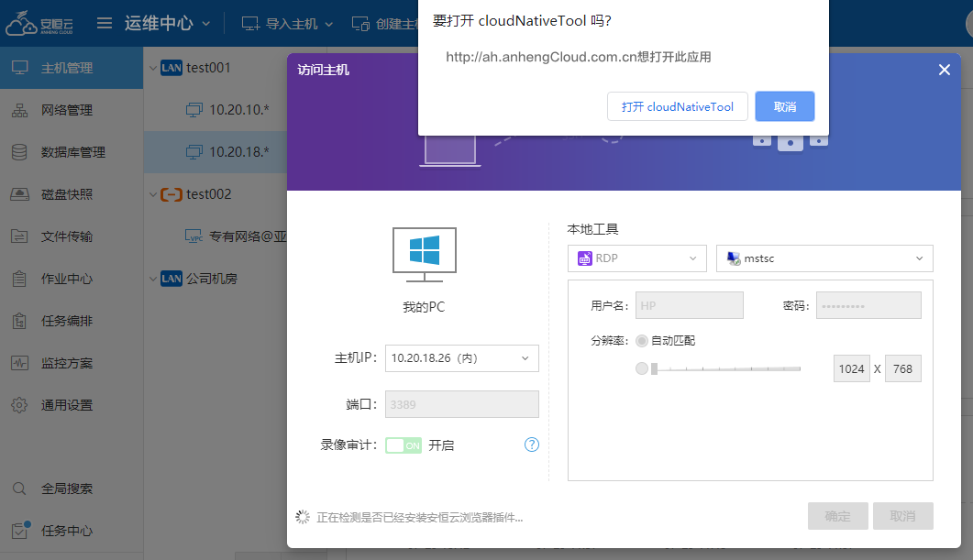
Task: Click the LAN icon beside test001
Action: click(x=171, y=68)
